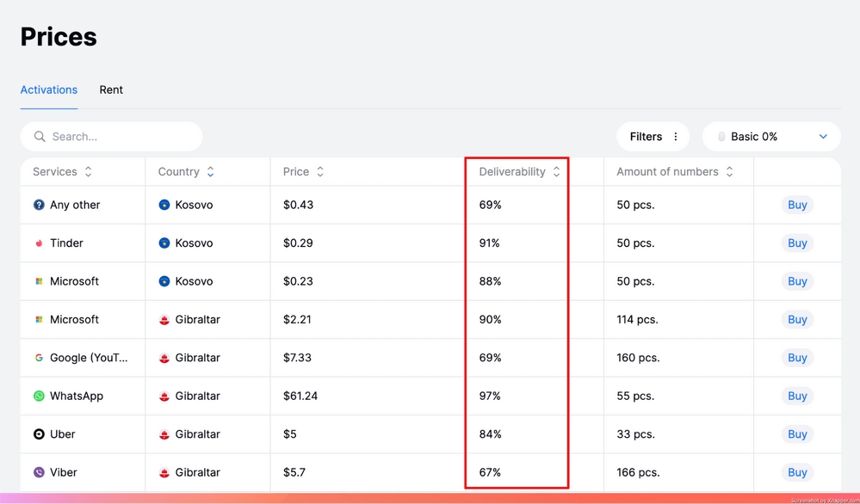This screenshot has height=504, width=860.
Task: Select the Activations tab
Action: click(49, 89)
